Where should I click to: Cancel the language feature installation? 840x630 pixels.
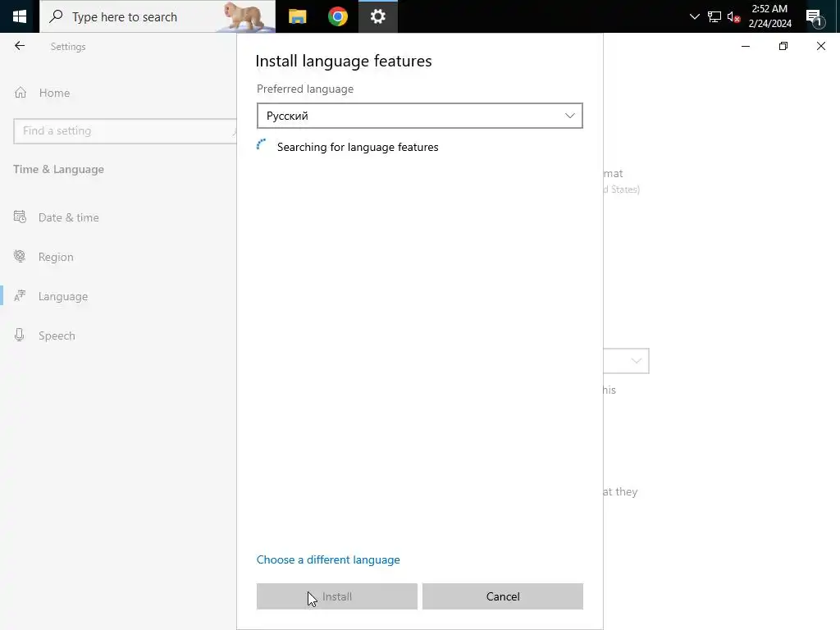[503, 596]
